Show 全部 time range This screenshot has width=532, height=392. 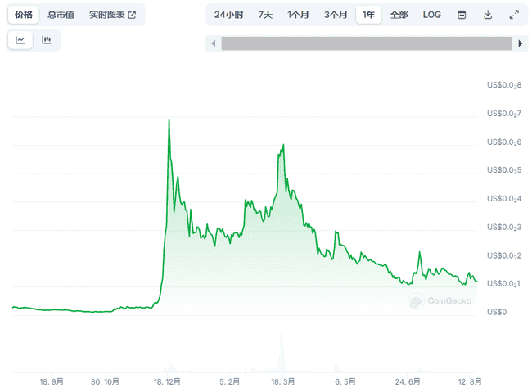pyautogui.click(x=399, y=15)
